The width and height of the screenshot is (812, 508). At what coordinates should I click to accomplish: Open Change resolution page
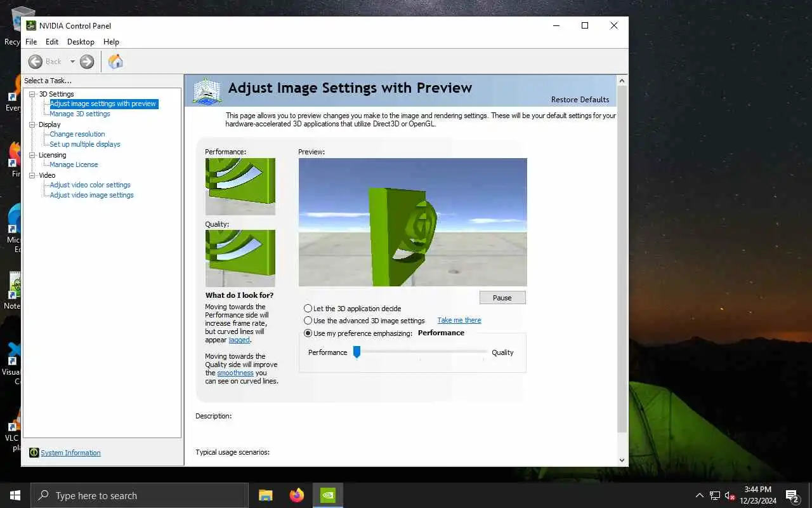click(77, 134)
